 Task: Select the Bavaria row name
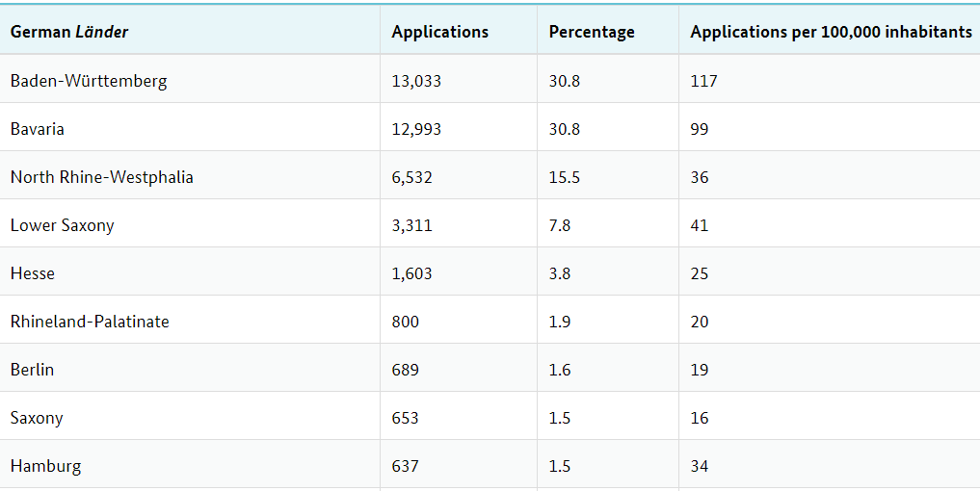(38, 129)
